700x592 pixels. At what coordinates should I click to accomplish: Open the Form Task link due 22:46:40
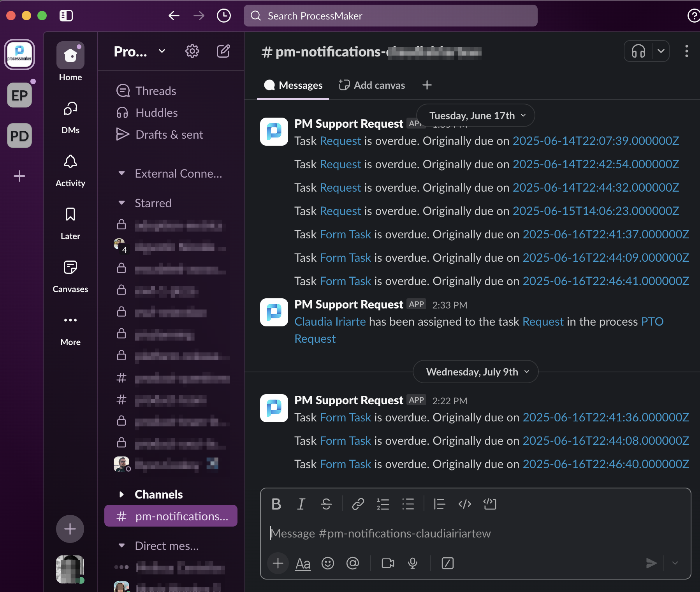coord(346,464)
